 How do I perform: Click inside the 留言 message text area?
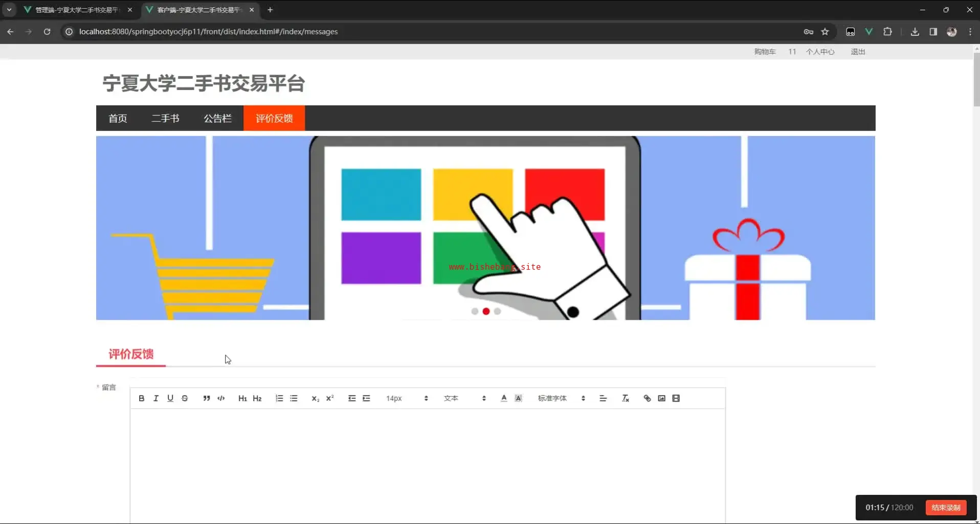(x=428, y=466)
